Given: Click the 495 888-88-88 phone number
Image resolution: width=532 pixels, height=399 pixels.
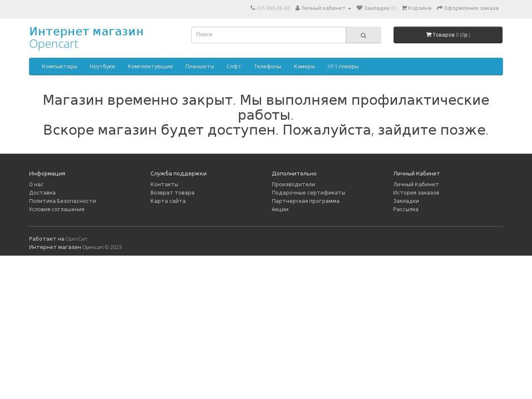Looking at the screenshot, I should [273, 8].
